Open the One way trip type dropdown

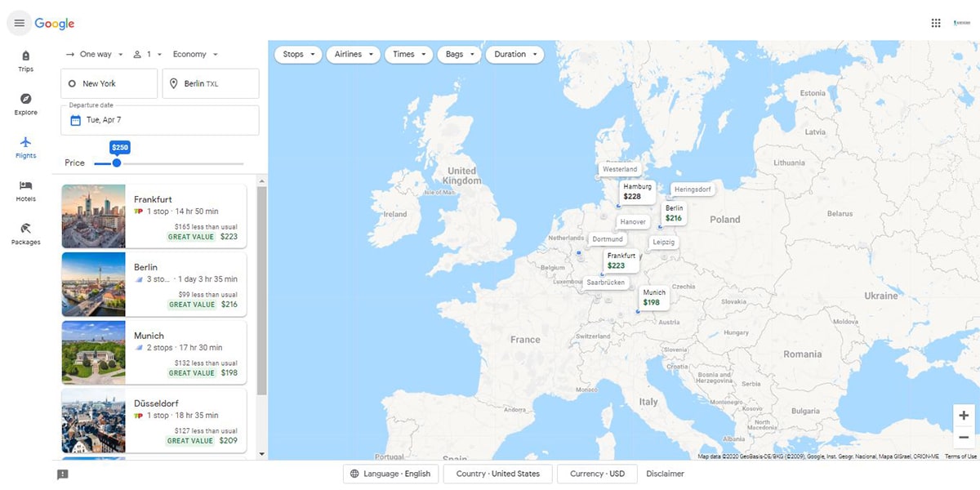(x=95, y=54)
